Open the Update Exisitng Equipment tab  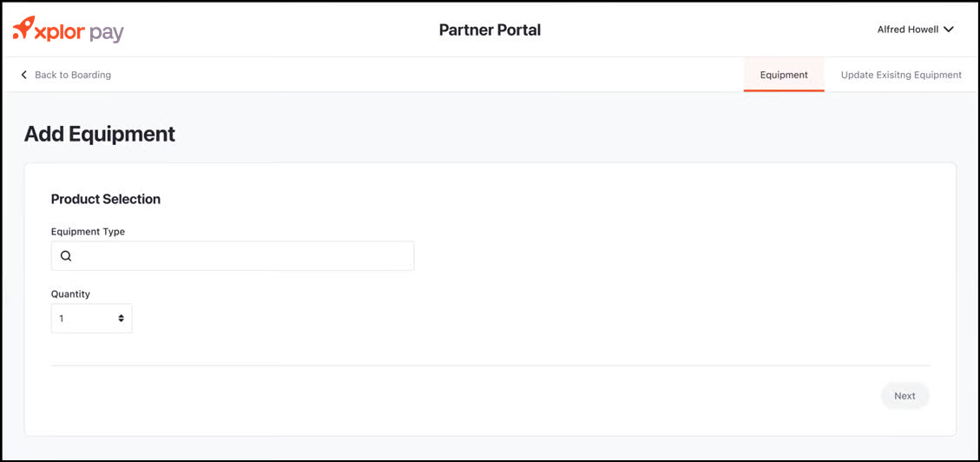click(901, 75)
